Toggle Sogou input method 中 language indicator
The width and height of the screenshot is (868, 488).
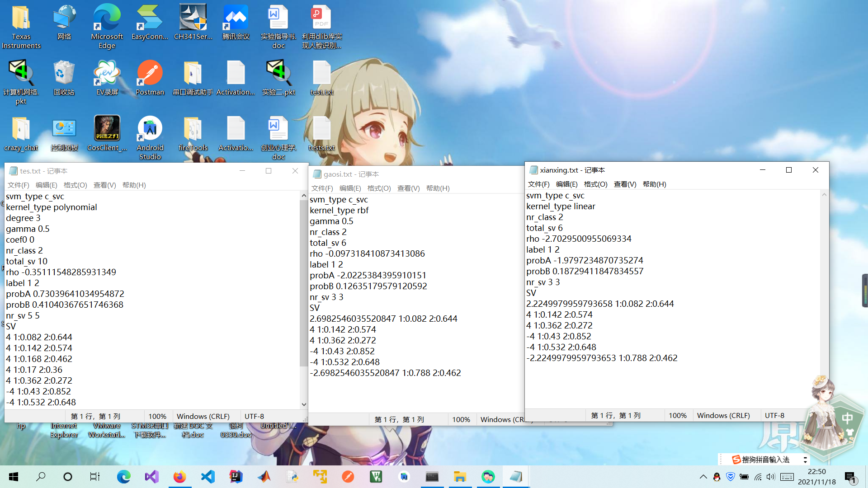coord(847,418)
